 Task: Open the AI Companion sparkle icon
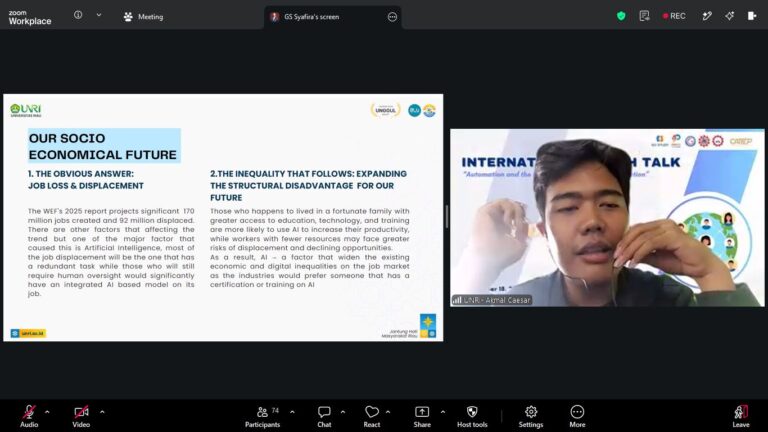[x=730, y=16]
